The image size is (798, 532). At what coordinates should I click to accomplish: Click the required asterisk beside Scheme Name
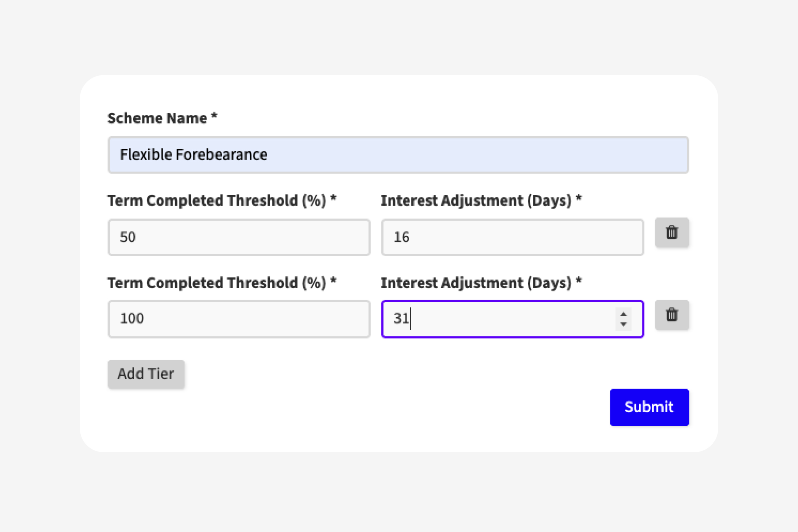tap(214, 116)
